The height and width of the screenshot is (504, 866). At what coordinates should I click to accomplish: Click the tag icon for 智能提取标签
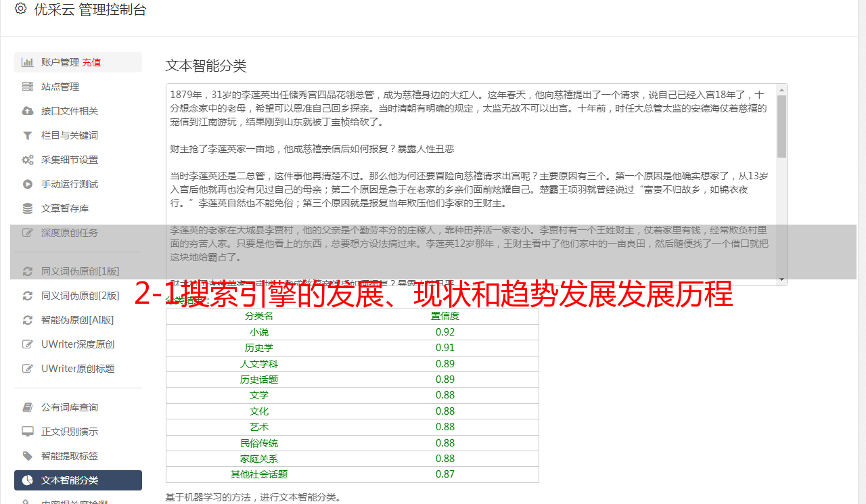click(x=28, y=456)
